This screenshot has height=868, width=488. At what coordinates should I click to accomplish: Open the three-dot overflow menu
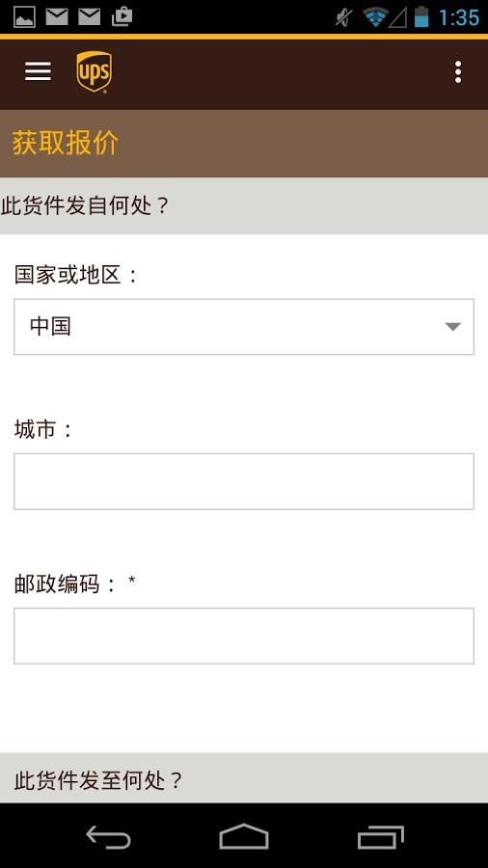coord(457,72)
